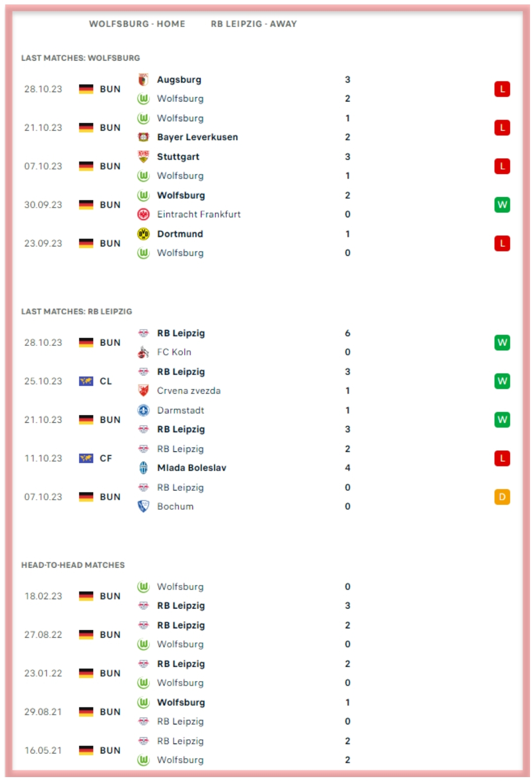Click the Augsburg club crest
This screenshot has height=784, width=532.
(143, 80)
